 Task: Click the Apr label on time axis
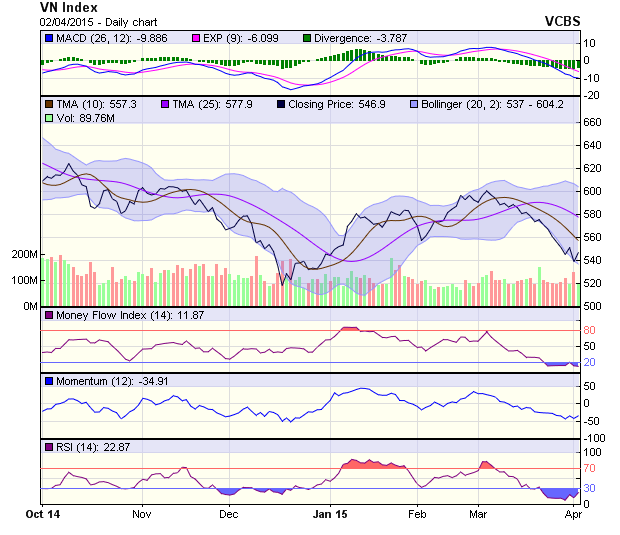[574, 513]
